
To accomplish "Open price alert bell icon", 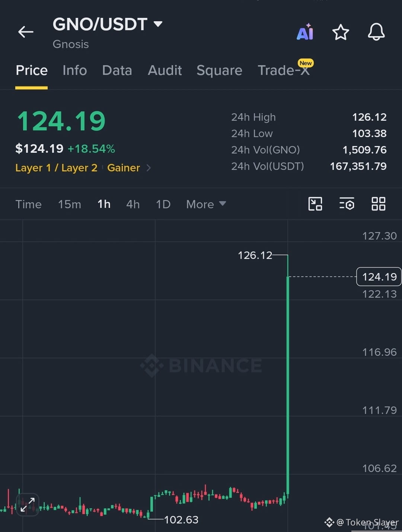I will (376, 32).
